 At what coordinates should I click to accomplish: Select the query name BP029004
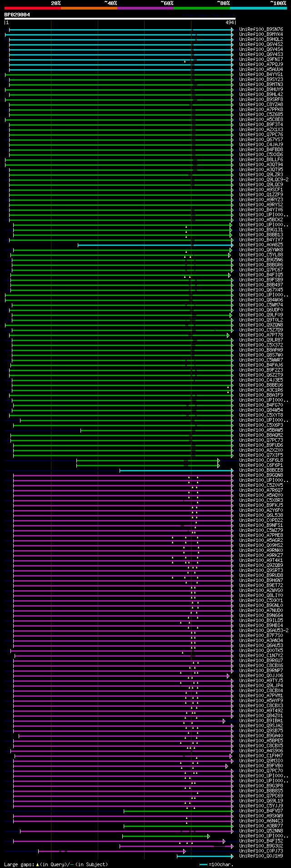[17, 15]
